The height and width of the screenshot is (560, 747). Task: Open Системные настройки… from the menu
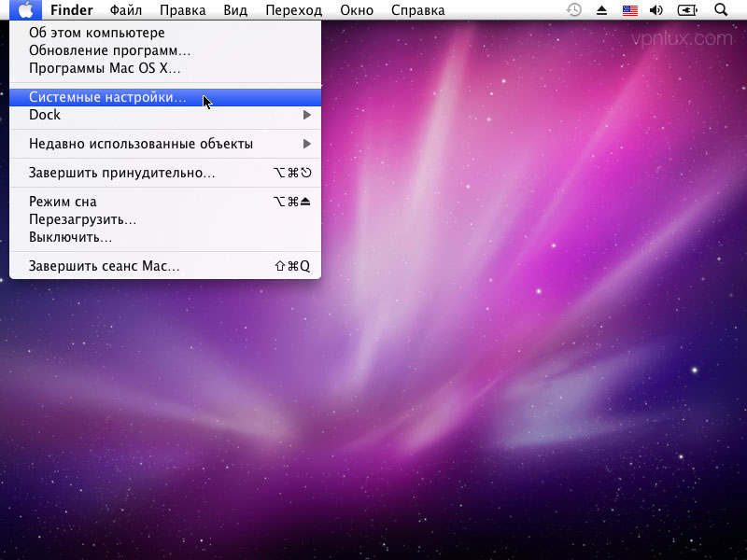[x=165, y=97]
